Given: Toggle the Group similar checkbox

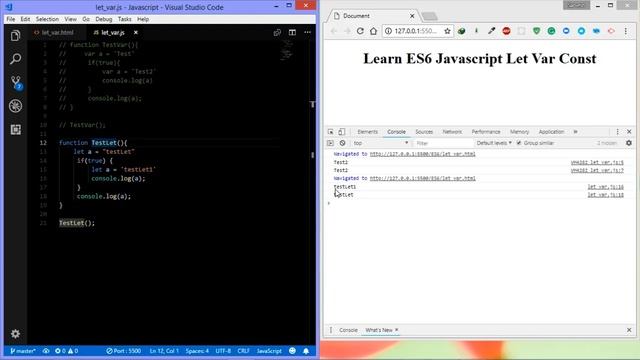Looking at the screenshot, I should pos(519,143).
